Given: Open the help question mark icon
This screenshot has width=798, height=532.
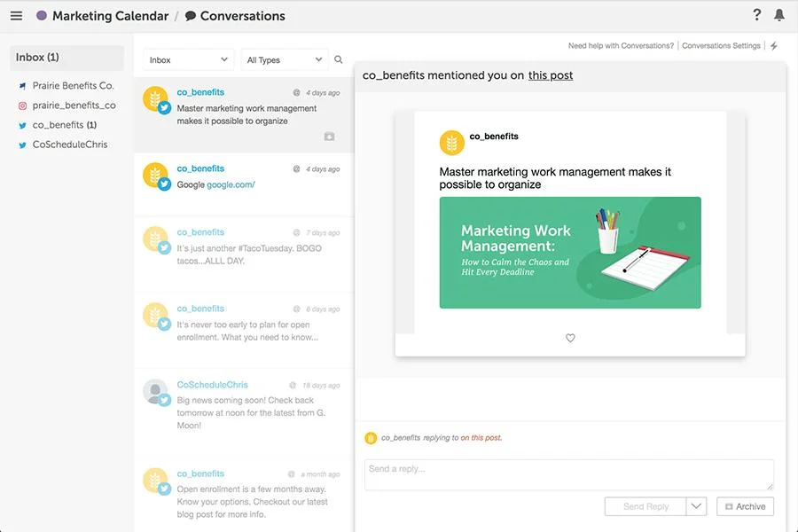Looking at the screenshot, I should [x=757, y=15].
